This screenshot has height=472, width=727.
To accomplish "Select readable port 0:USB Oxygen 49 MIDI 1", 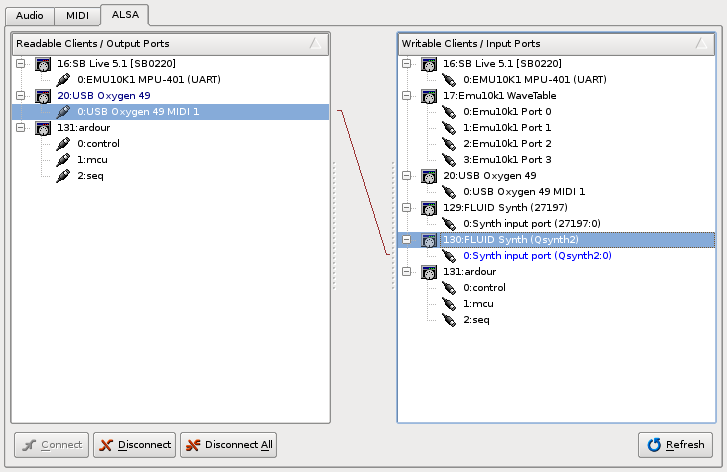I will point(138,111).
